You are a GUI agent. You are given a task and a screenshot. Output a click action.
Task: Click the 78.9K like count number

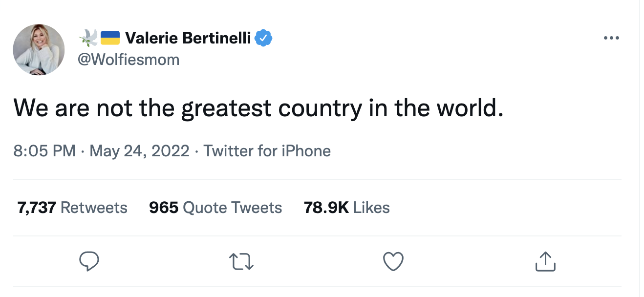tap(326, 208)
